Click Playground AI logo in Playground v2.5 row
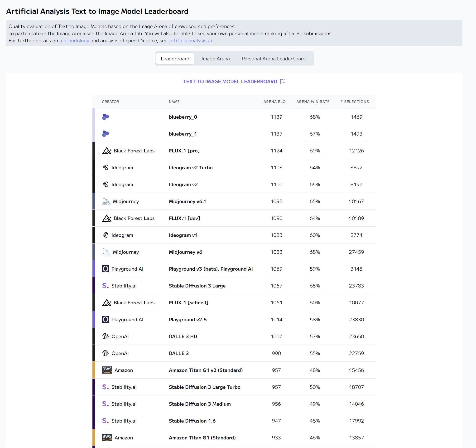476x448 pixels. click(106, 319)
